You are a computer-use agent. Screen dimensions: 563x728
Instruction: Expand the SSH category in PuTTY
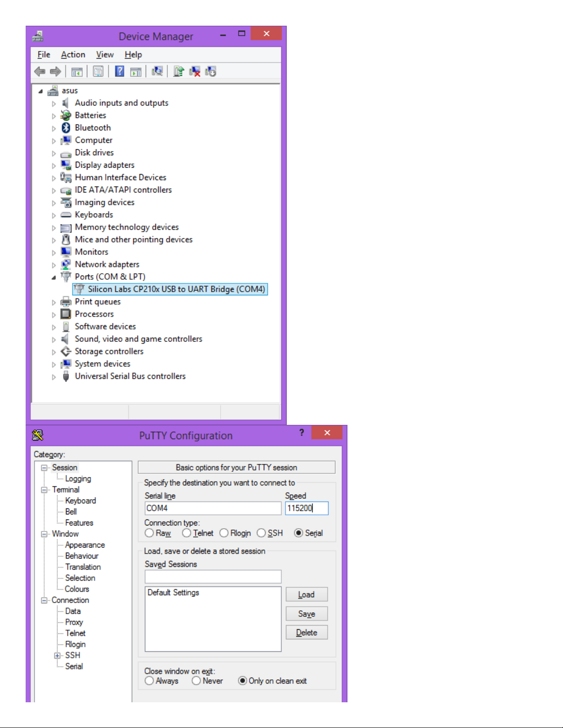pos(57,655)
